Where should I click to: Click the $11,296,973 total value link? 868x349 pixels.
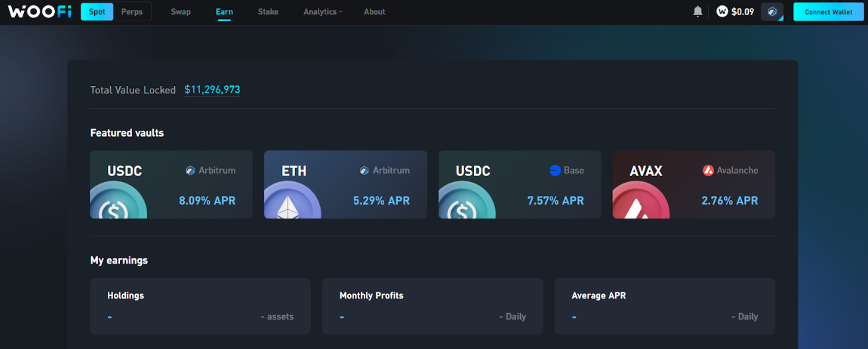click(212, 89)
